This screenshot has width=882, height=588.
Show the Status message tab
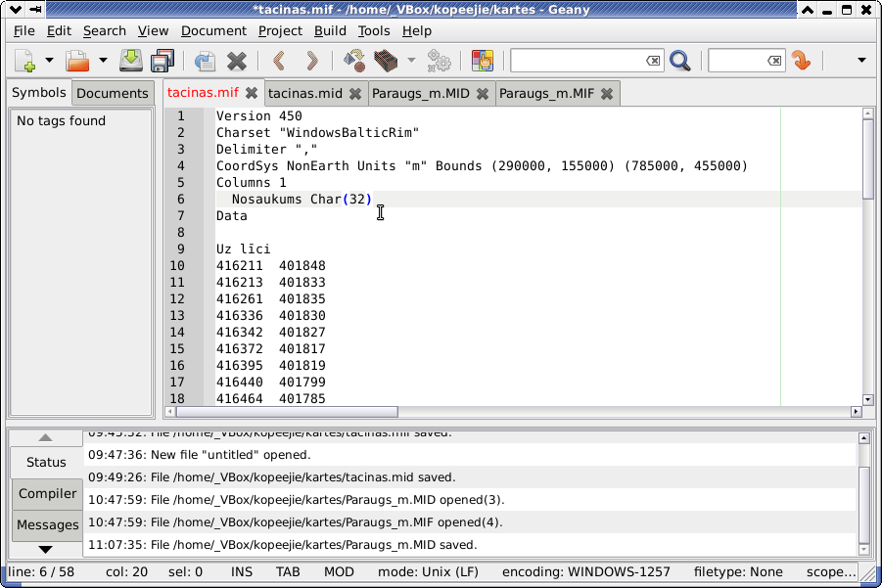click(46, 462)
